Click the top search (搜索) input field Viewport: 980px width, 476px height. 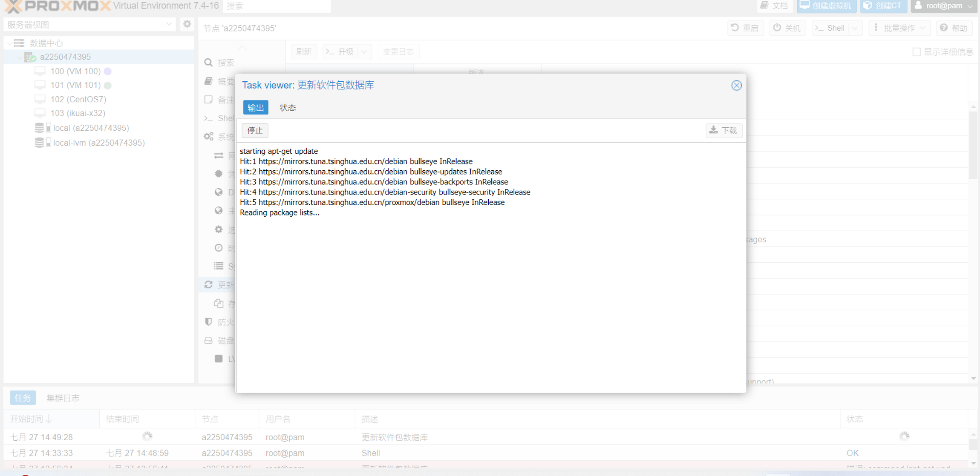point(277,6)
